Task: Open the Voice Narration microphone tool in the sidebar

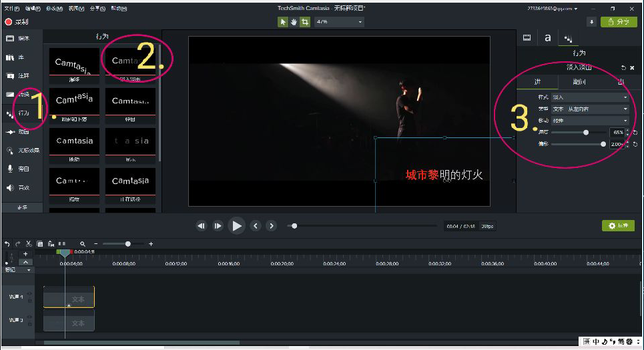Action: (x=21, y=169)
